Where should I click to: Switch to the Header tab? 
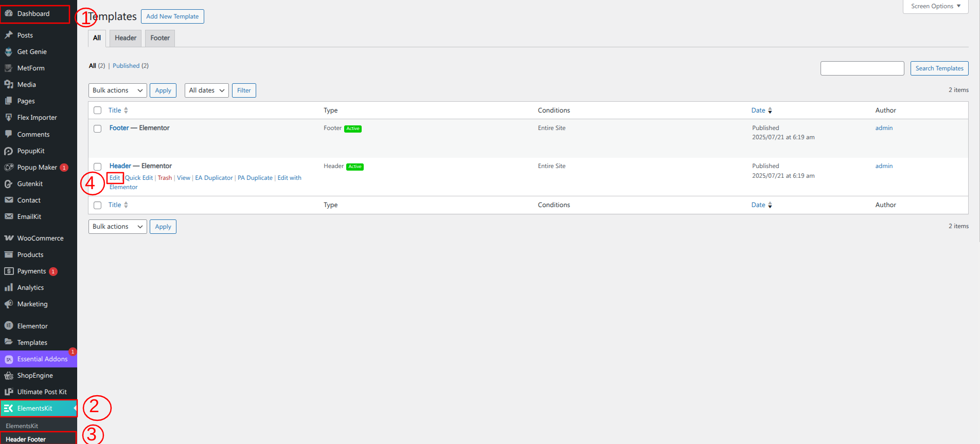(x=126, y=38)
